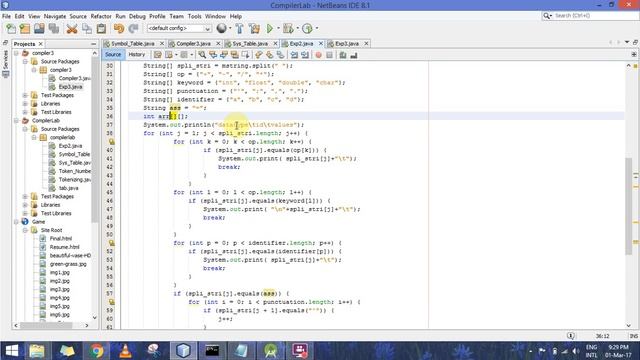The width and height of the screenshot is (640, 360).
Task: Click the Profile Project toolbar icon
Action: click(307, 29)
